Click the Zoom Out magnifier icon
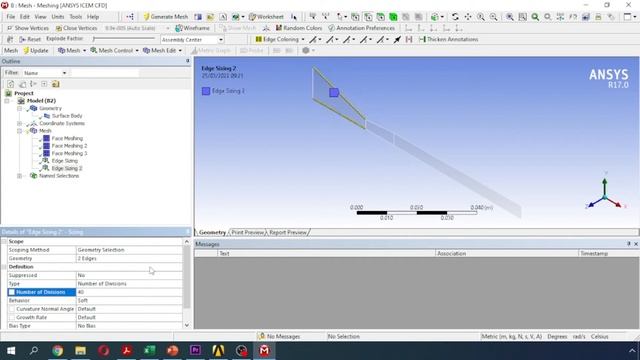Screen dimensions: 640x360 coord(493,17)
